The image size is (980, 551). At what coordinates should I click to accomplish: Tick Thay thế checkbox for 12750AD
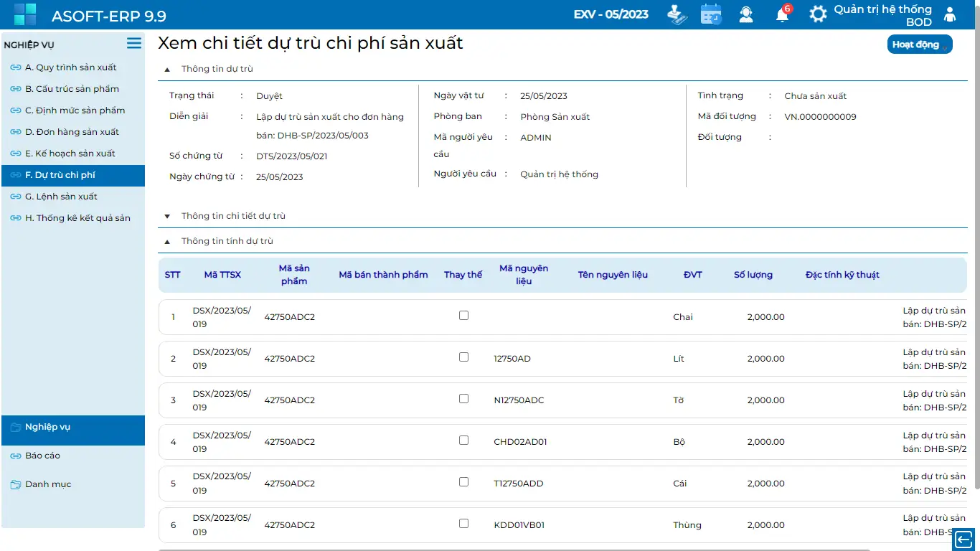(x=463, y=357)
